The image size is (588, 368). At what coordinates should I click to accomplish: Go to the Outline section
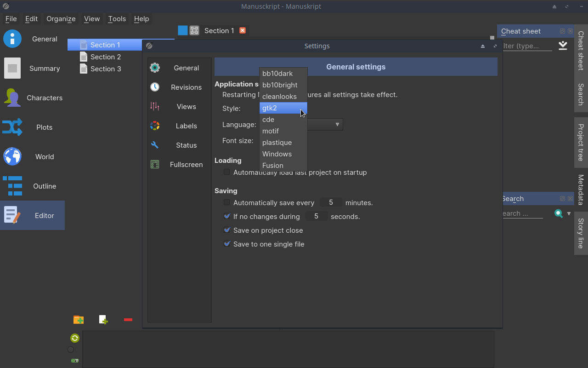[32, 186]
